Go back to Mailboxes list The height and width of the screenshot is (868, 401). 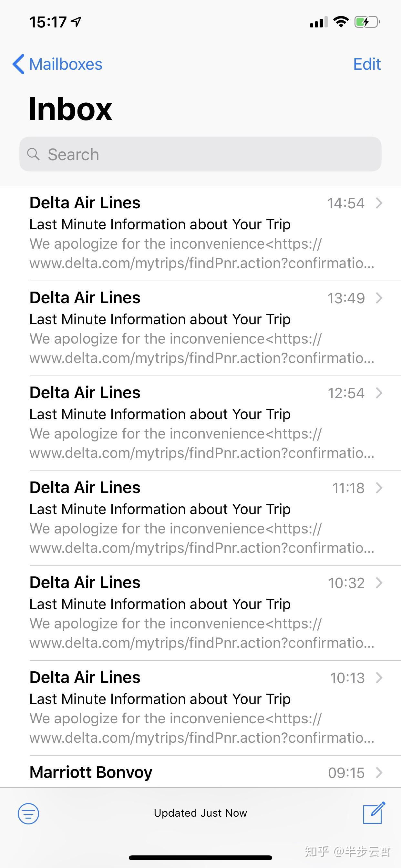click(x=57, y=64)
